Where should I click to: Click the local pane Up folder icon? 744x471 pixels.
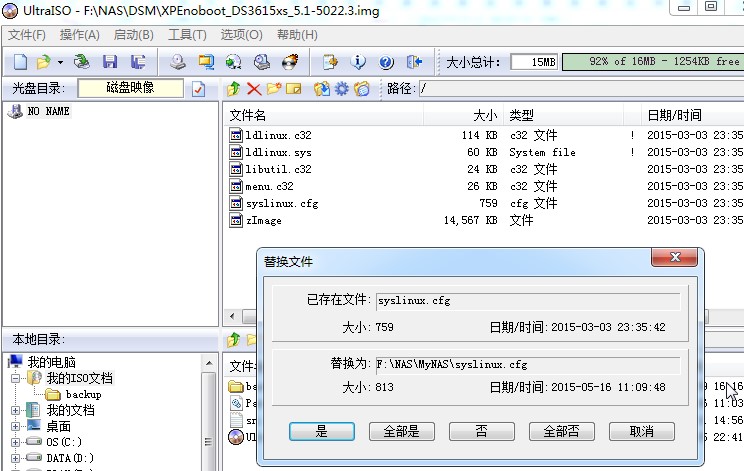point(233,340)
